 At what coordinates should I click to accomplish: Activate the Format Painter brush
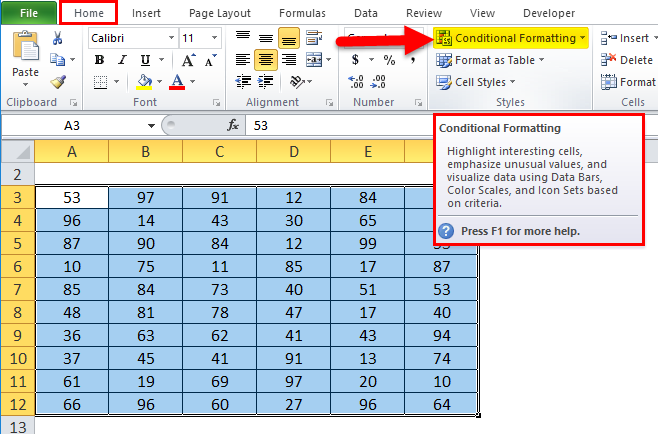coord(58,81)
